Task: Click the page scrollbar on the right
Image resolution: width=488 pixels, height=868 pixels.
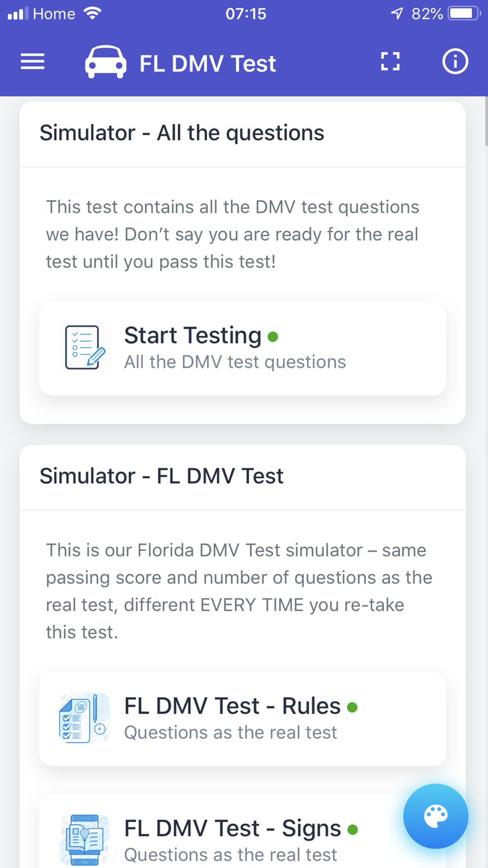Action: point(486,121)
